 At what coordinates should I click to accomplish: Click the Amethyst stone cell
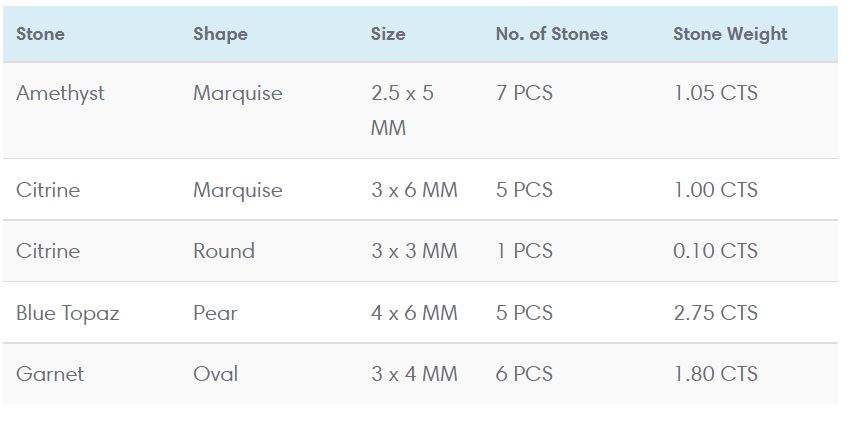pyautogui.click(x=60, y=94)
